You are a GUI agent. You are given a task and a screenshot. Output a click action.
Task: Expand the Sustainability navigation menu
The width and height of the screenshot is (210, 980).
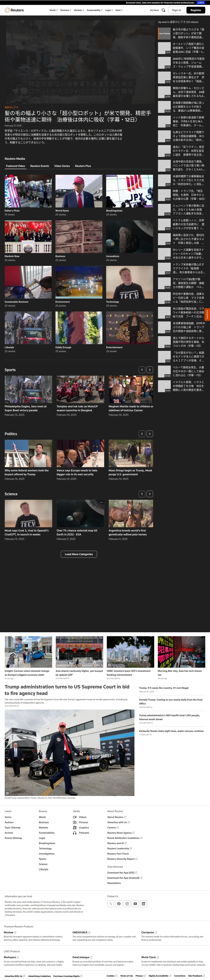95,10
